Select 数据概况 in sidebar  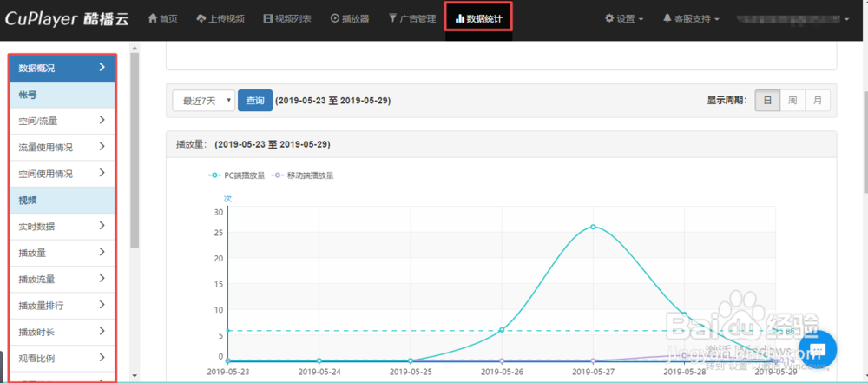(62, 68)
